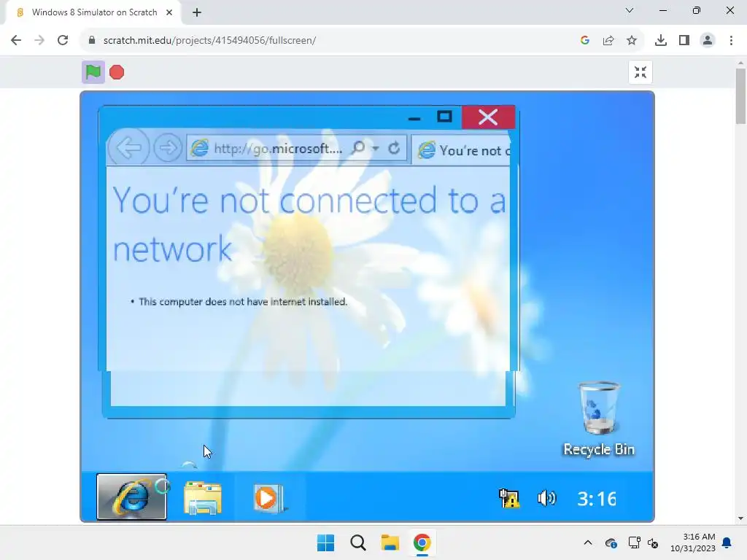Open the notification bell in system tray

pyautogui.click(x=727, y=542)
